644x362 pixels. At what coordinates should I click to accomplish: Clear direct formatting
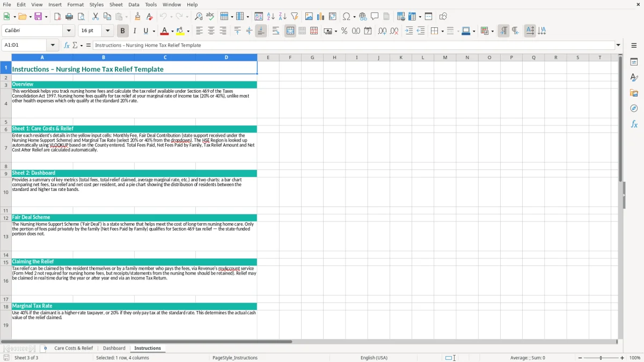pyautogui.click(x=149, y=17)
